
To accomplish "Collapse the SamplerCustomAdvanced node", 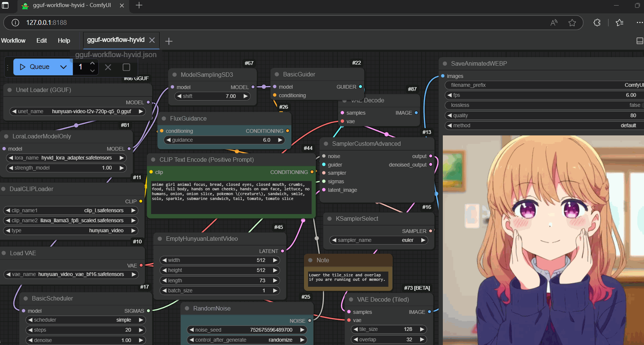I will 326,144.
